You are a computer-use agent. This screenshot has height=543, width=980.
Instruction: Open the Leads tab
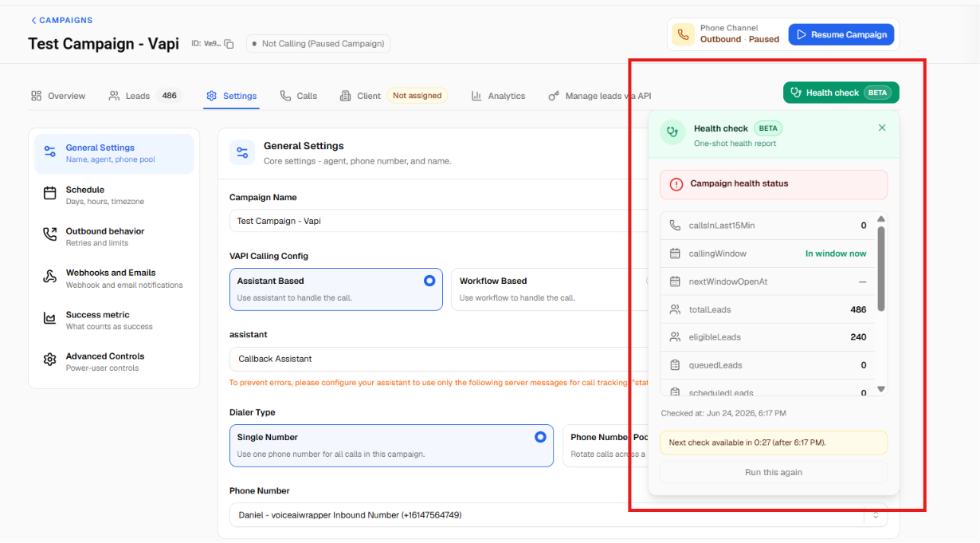click(x=145, y=96)
